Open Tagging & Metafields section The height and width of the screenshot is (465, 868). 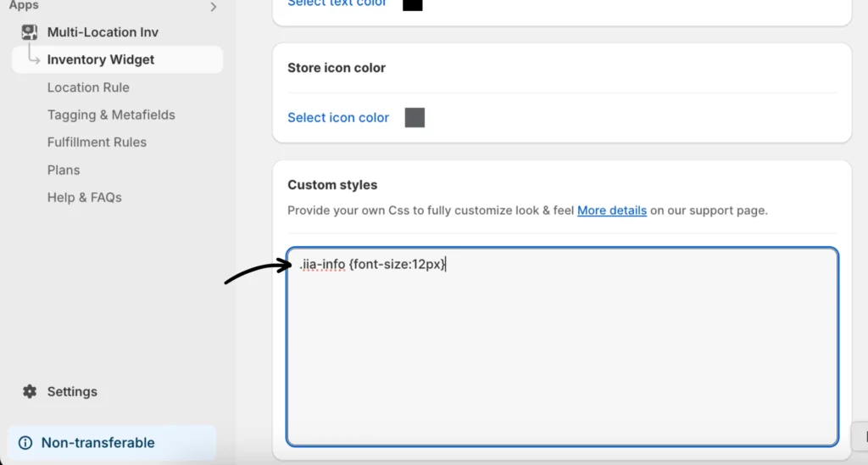111,115
